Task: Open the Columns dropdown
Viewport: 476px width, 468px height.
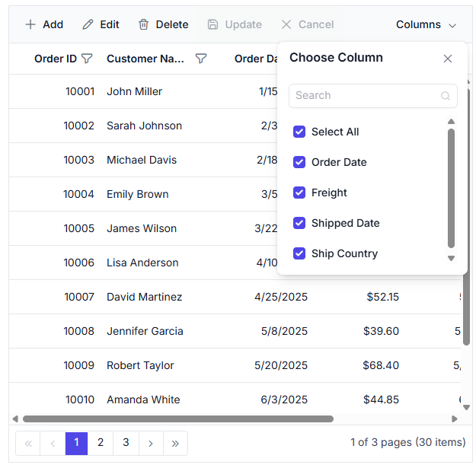Action: 426,24
